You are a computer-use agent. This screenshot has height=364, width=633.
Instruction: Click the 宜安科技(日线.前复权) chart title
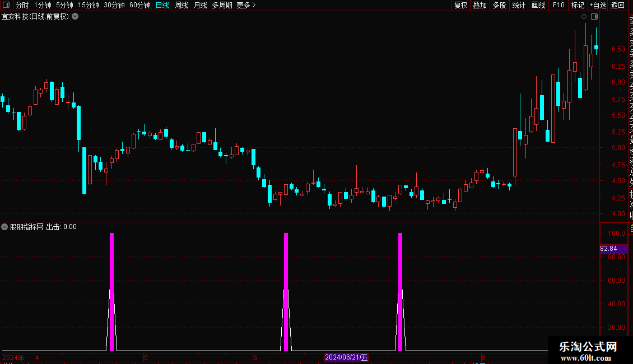coord(35,17)
